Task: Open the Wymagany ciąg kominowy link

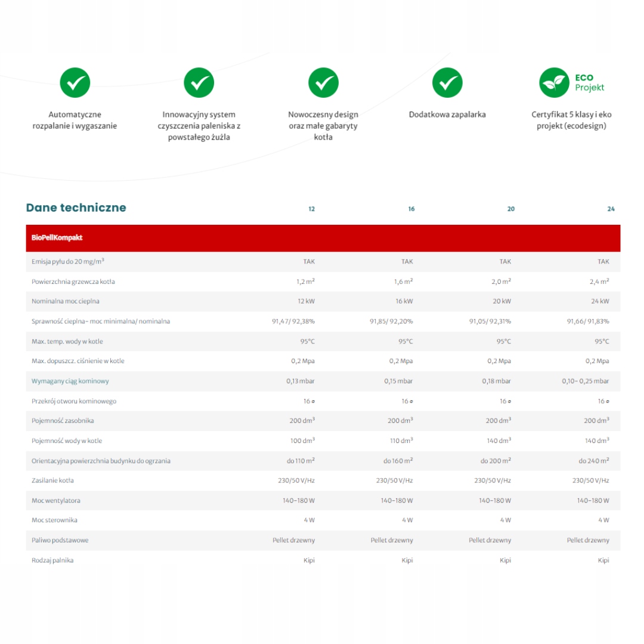Action: pos(70,381)
